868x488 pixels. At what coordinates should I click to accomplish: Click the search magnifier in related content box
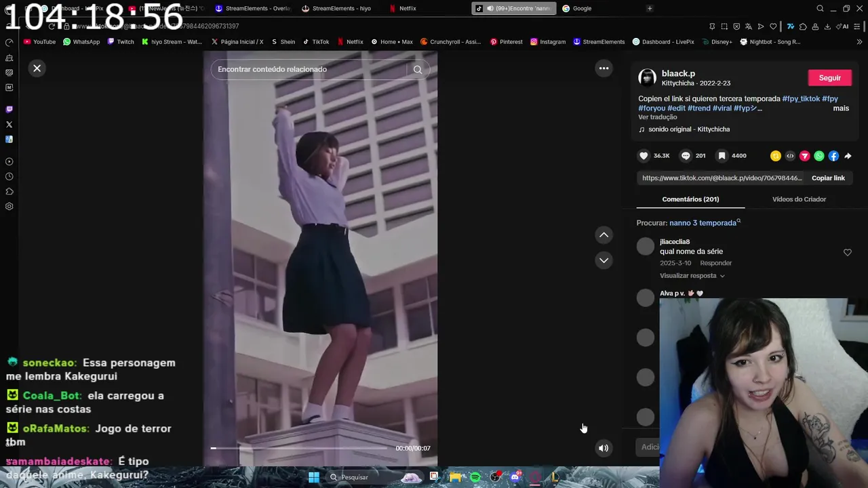click(x=418, y=69)
